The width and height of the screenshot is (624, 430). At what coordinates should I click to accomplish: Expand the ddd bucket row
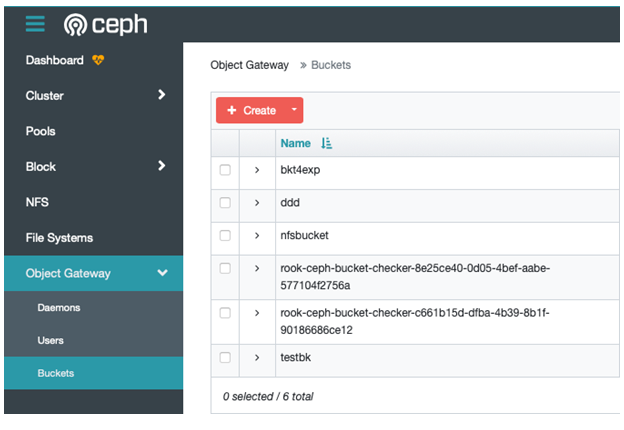pos(257,203)
